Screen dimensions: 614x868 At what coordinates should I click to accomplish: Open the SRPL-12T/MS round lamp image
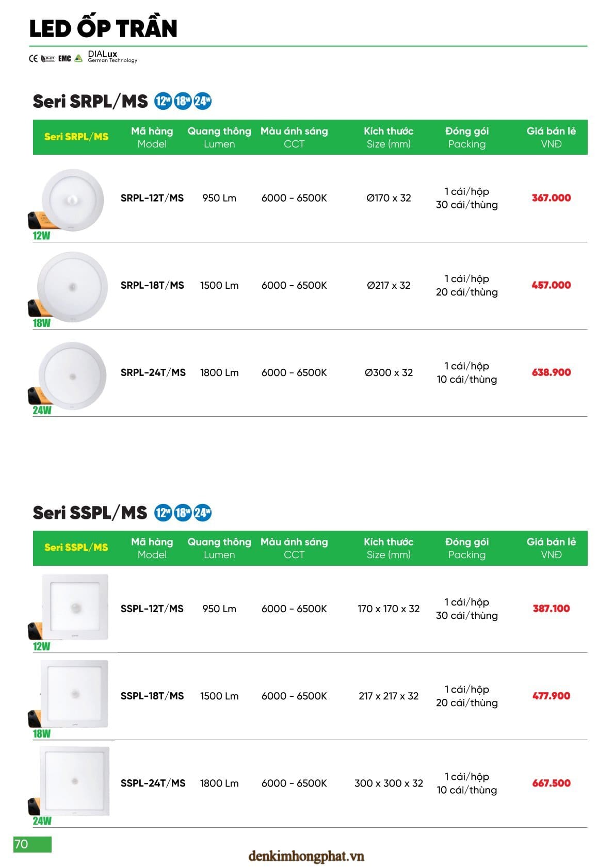(x=72, y=200)
